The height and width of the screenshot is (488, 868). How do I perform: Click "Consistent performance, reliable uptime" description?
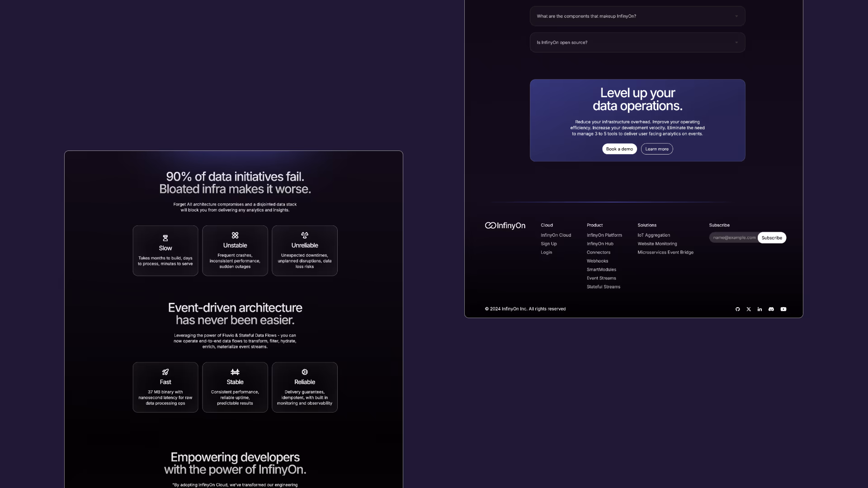pyautogui.click(x=235, y=398)
